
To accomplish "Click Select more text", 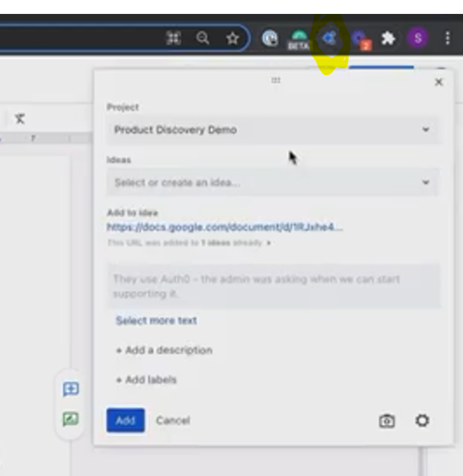I will pos(156,320).
